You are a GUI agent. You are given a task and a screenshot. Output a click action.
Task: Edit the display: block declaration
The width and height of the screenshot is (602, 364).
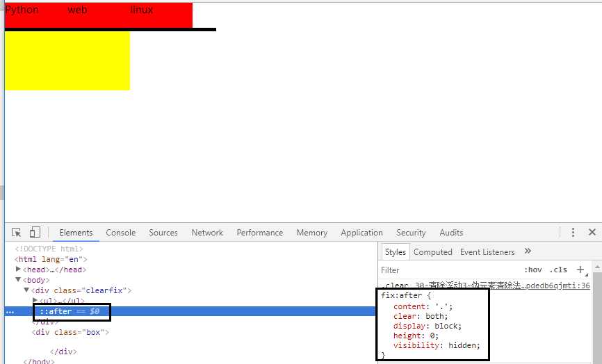point(428,326)
